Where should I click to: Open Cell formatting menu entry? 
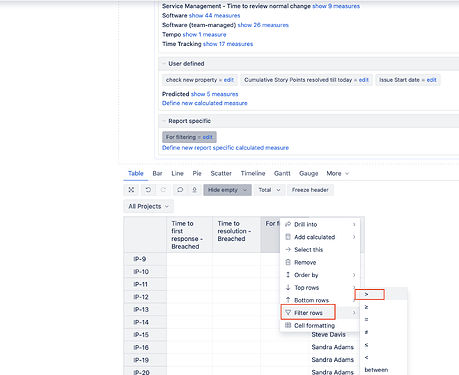[314, 325]
